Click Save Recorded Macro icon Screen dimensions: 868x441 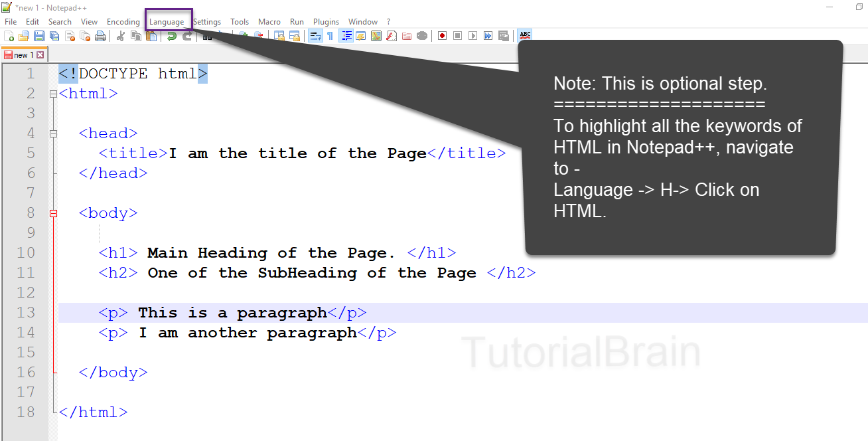(x=503, y=36)
